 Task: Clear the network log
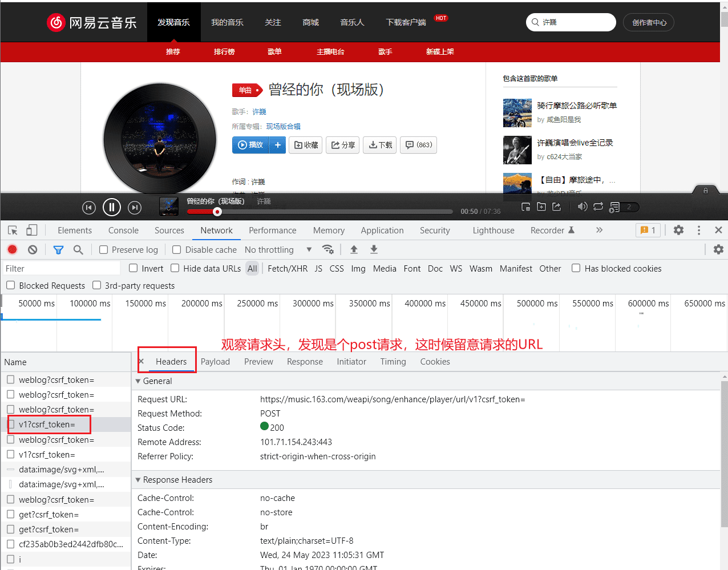tap(33, 250)
